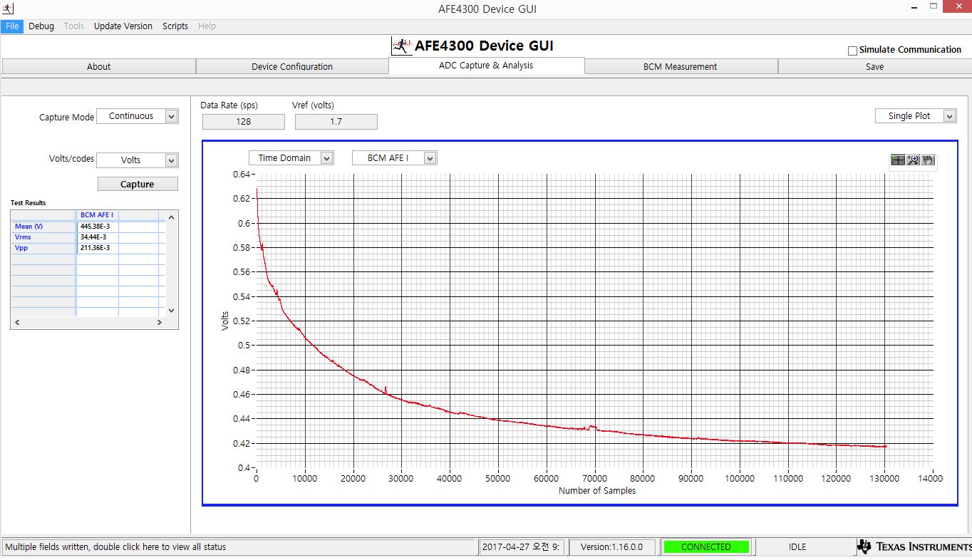Select the Vrms row header
The image size is (972, 560).
(43, 237)
